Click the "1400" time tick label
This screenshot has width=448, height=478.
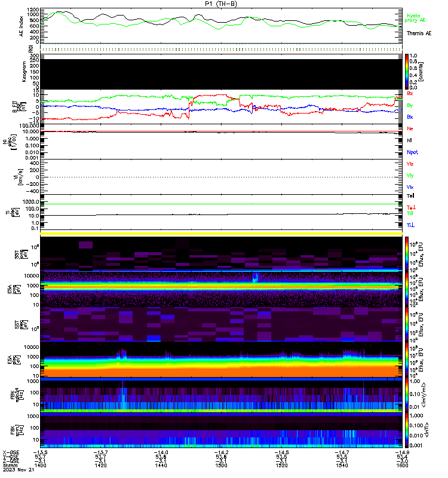(x=40, y=465)
